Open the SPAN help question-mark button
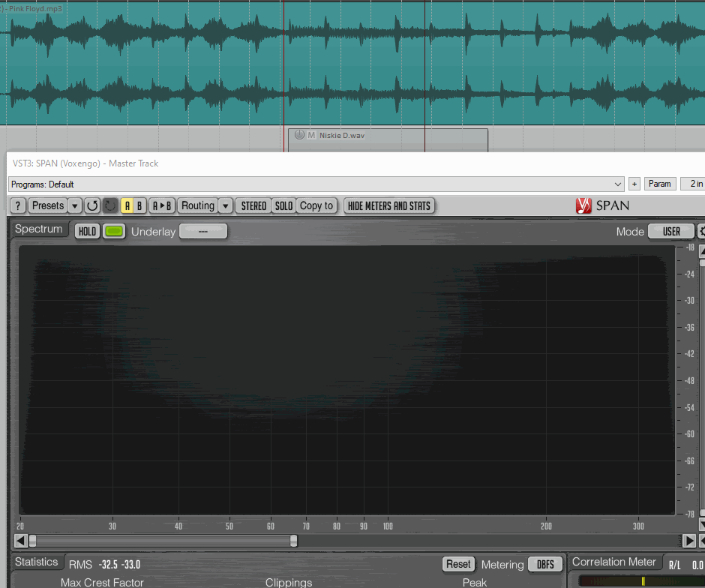705x588 pixels. coord(18,205)
